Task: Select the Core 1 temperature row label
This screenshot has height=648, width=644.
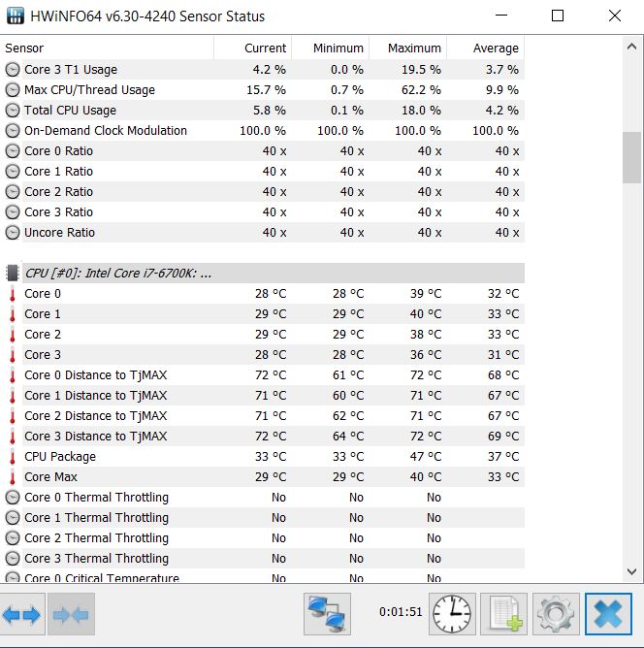Action: click(43, 313)
